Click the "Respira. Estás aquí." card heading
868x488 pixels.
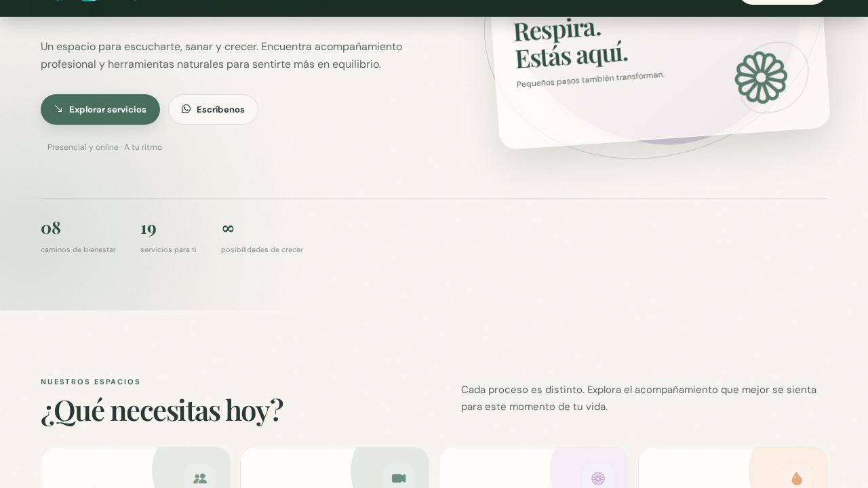[570, 43]
